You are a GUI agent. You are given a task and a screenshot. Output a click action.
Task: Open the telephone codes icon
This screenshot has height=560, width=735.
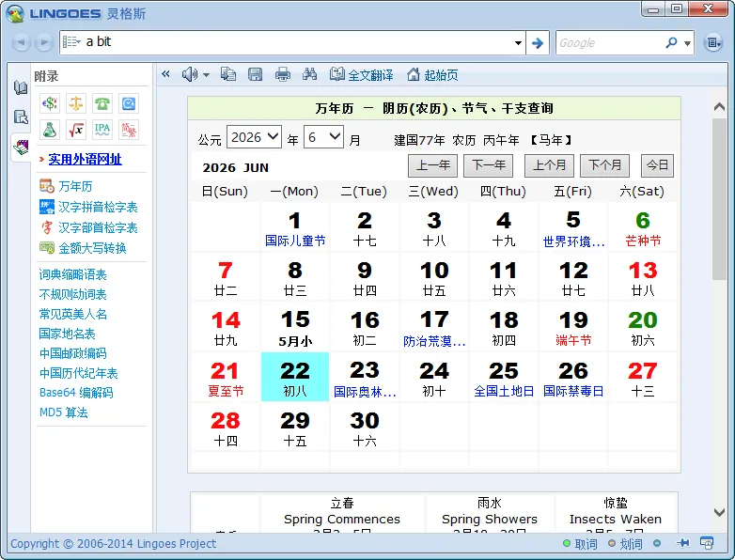tap(102, 103)
